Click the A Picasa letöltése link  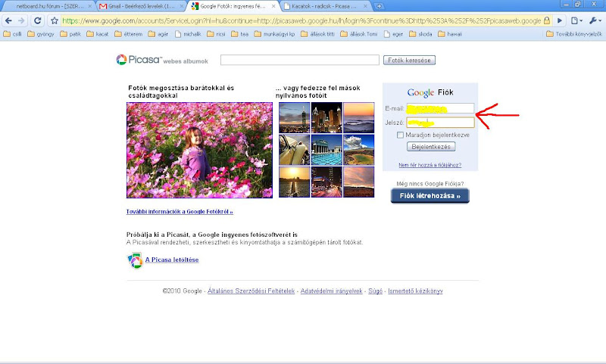tap(172, 260)
